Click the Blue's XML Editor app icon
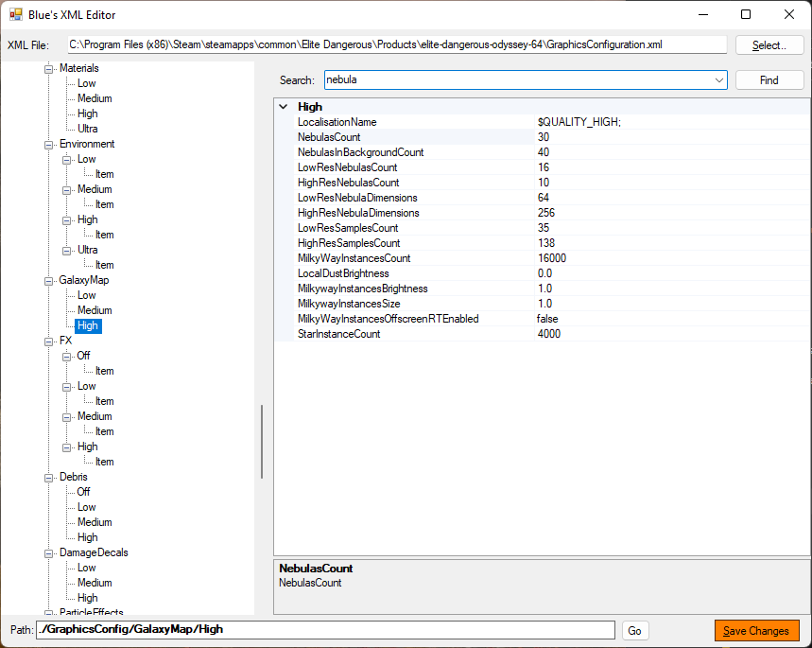This screenshot has width=812, height=648. click(15, 14)
